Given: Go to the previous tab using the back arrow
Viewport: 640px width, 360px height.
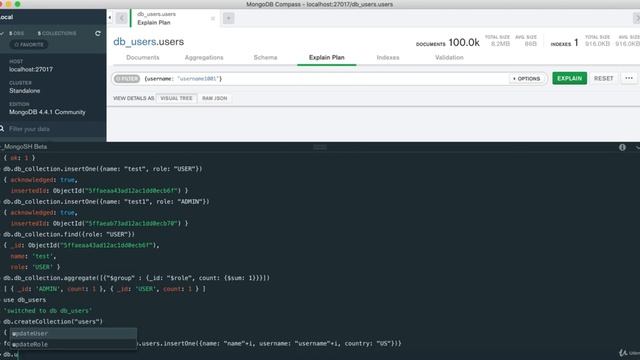Looking at the screenshot, I should pyautogui.click(x=121, y=18).
